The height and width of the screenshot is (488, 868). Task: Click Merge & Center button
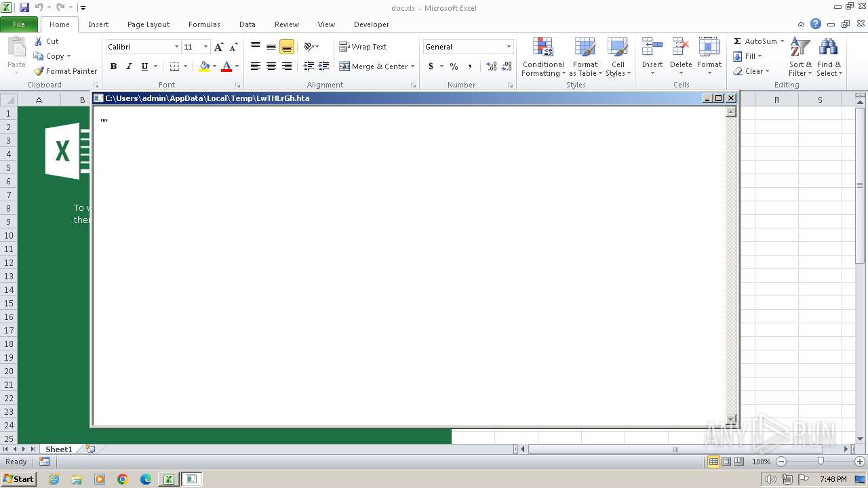pos(374,66)
